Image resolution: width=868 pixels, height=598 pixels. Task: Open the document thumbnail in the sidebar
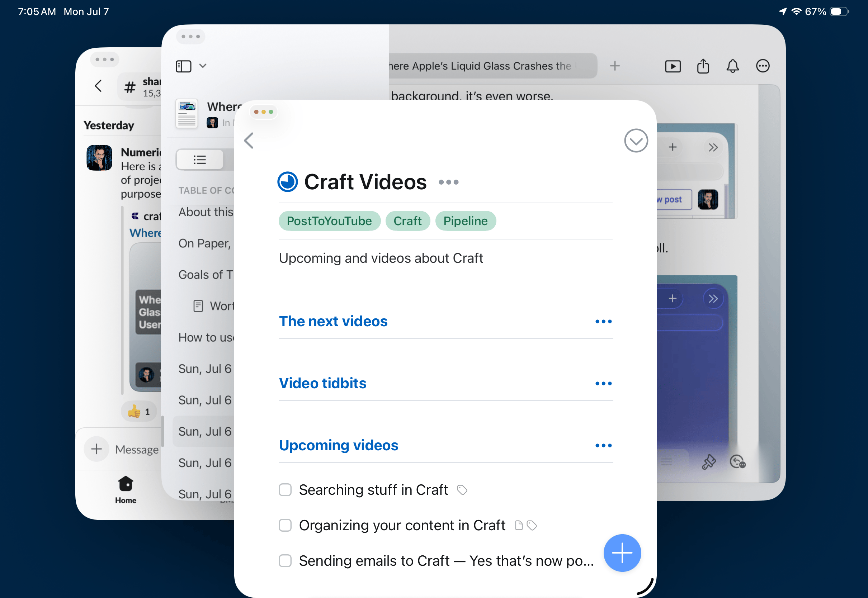tap(187, 114)
